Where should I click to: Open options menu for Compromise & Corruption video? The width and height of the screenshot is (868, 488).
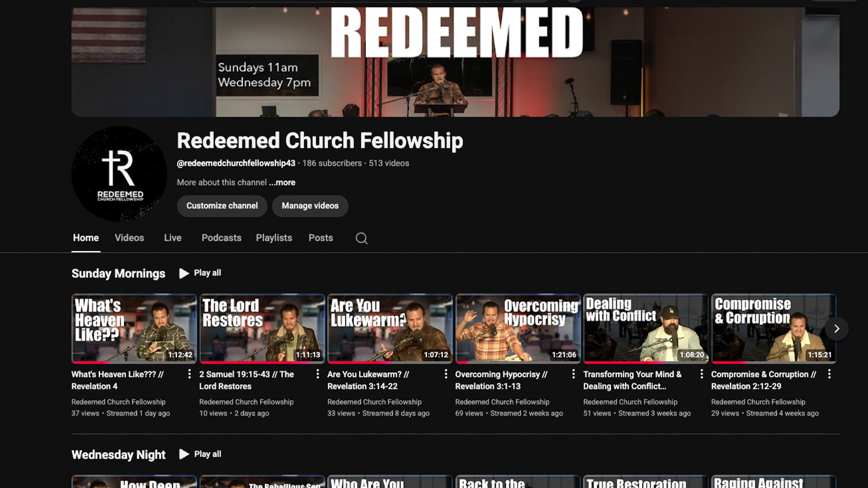click(x=829, y=374)
